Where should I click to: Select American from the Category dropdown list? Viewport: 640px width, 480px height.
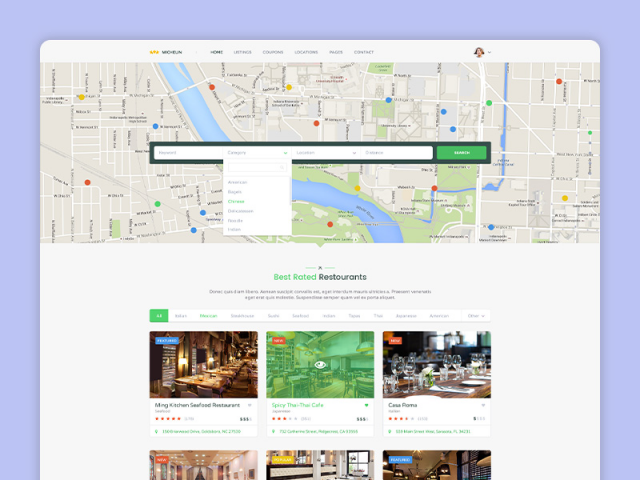coord(238,182)
